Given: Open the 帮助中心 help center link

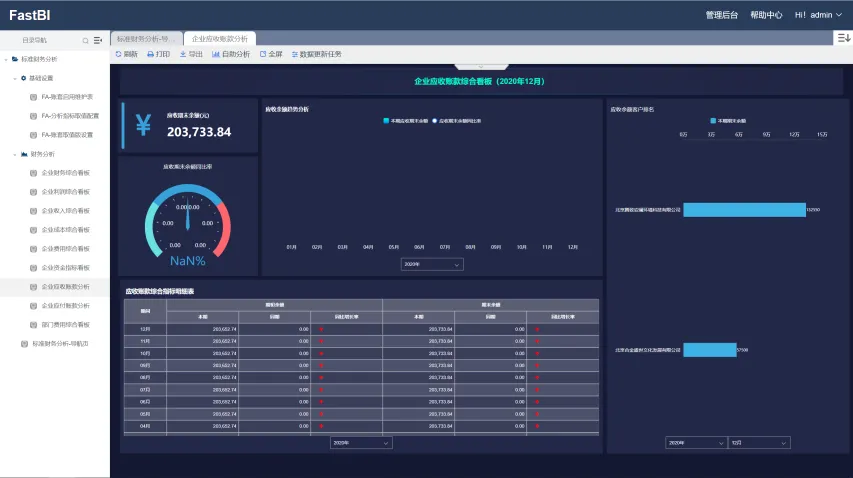Looking at the screenshot, I should (x=766, y=15).
